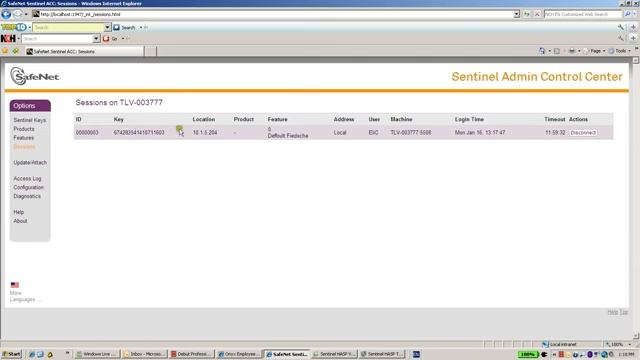Image resolution: width=640 pixels, height=360 pixels.
Task: Add current page to Favorites
Action: click(16, 51)
